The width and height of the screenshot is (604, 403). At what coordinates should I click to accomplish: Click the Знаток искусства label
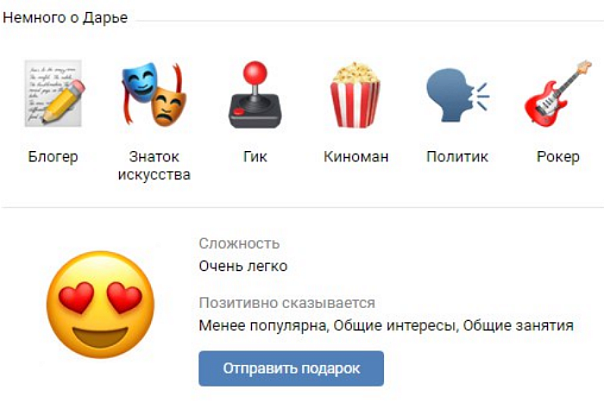(154, 166)
